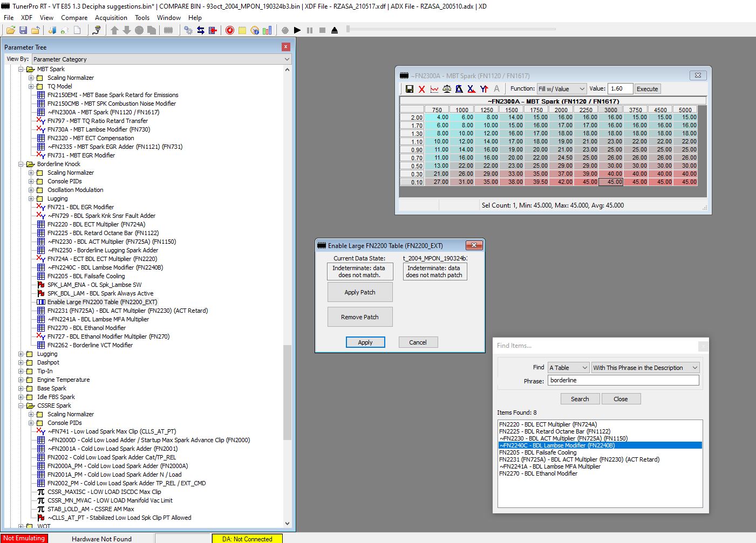Open the View By Parameter Category dropdown
Viewport: 756px width, 543px height.
pyautogui.click(x=161, y=59)
